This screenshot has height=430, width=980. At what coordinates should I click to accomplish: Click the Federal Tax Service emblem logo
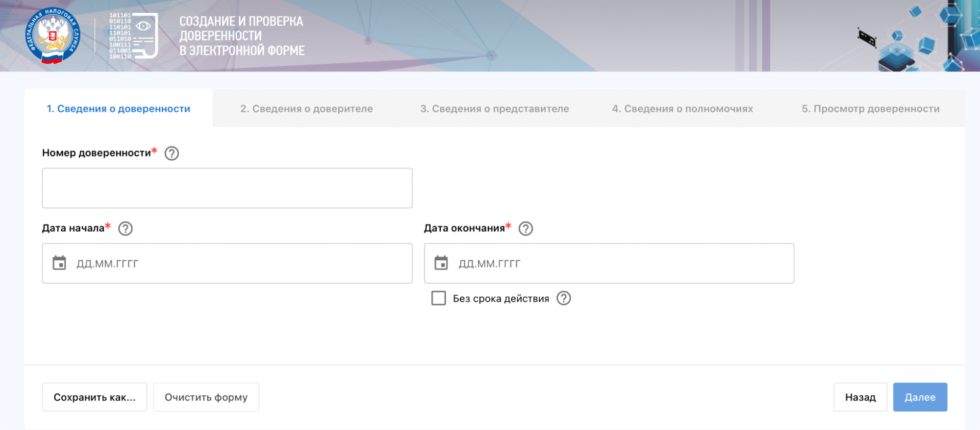[52, 36]
